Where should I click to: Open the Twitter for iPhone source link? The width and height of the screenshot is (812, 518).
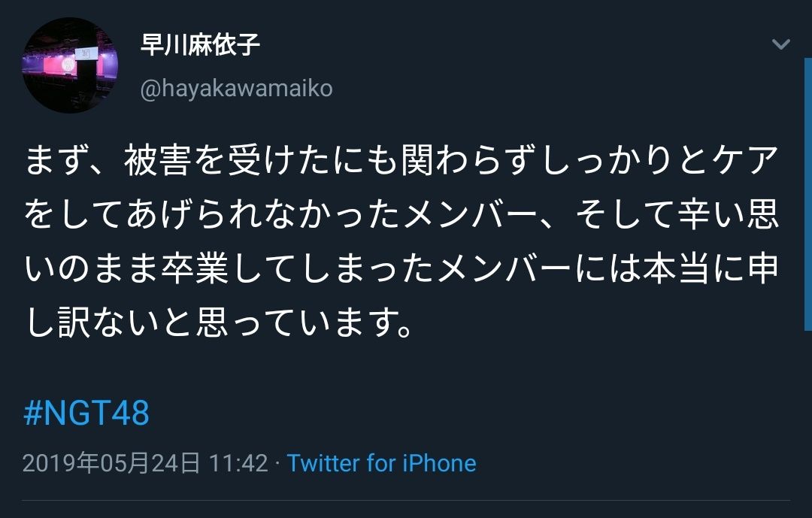[x=382, y=463]
